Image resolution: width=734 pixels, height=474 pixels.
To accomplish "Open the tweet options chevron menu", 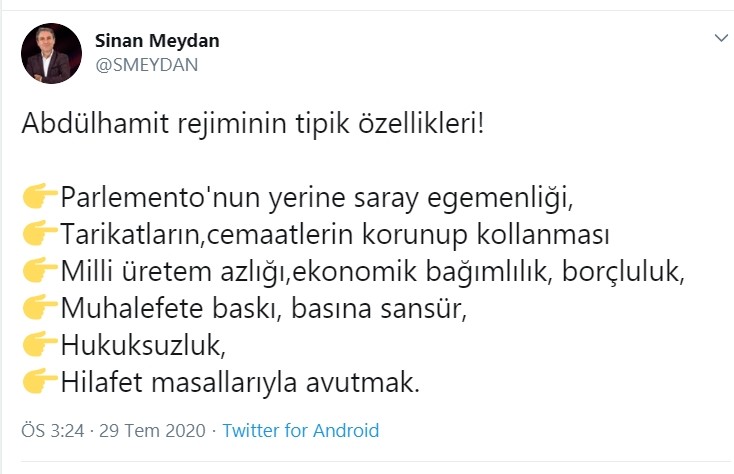I will pyautogui.click(x=719, y=40).
